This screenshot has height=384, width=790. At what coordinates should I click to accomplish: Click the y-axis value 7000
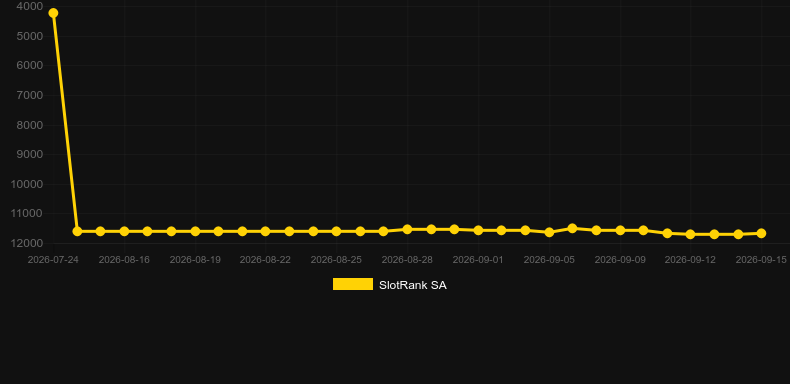pos(30,95)
